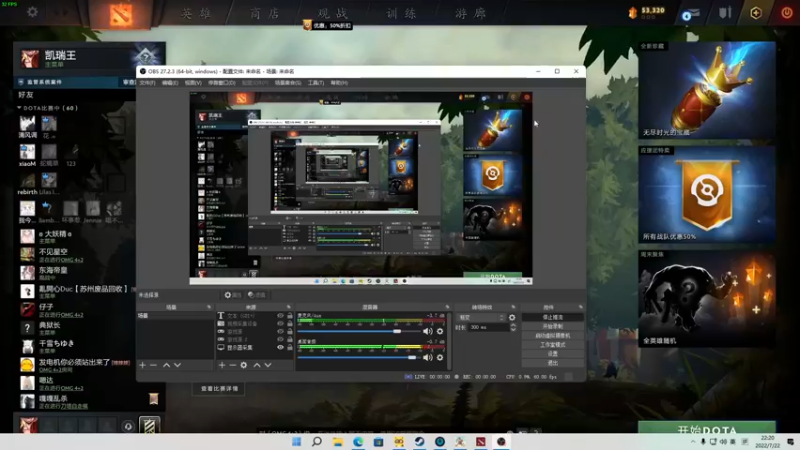Mute the desktop audio speaker icon

coord(428,358)
